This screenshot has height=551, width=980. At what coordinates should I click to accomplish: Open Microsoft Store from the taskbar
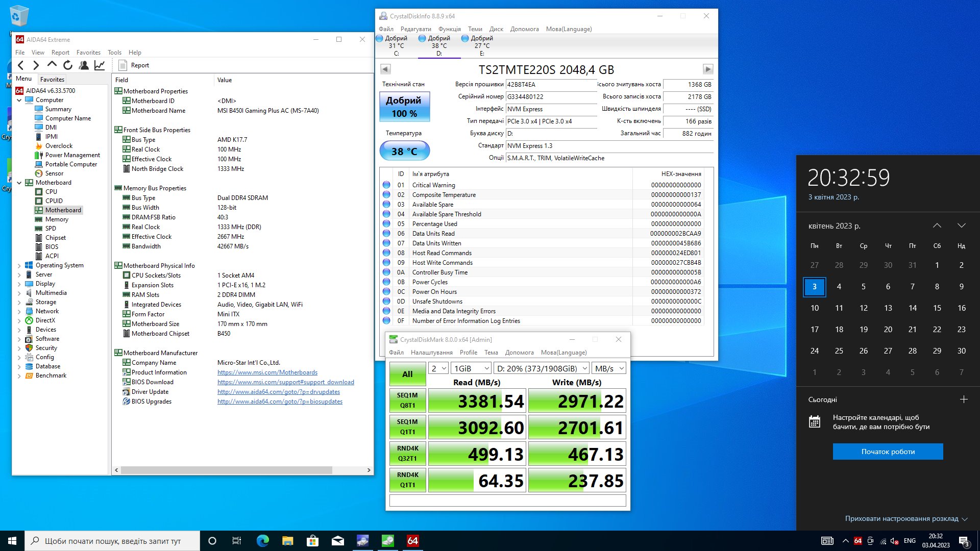click(313, 541)
